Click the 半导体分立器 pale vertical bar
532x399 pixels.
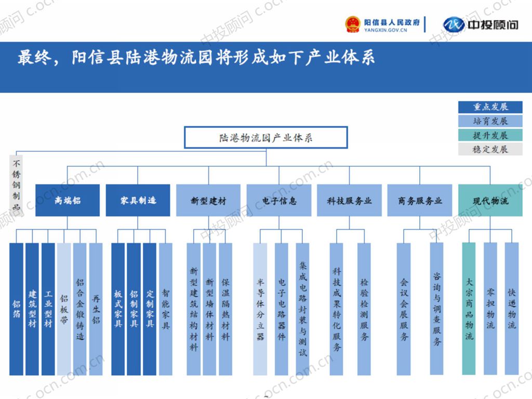click(x=260, y=309)
